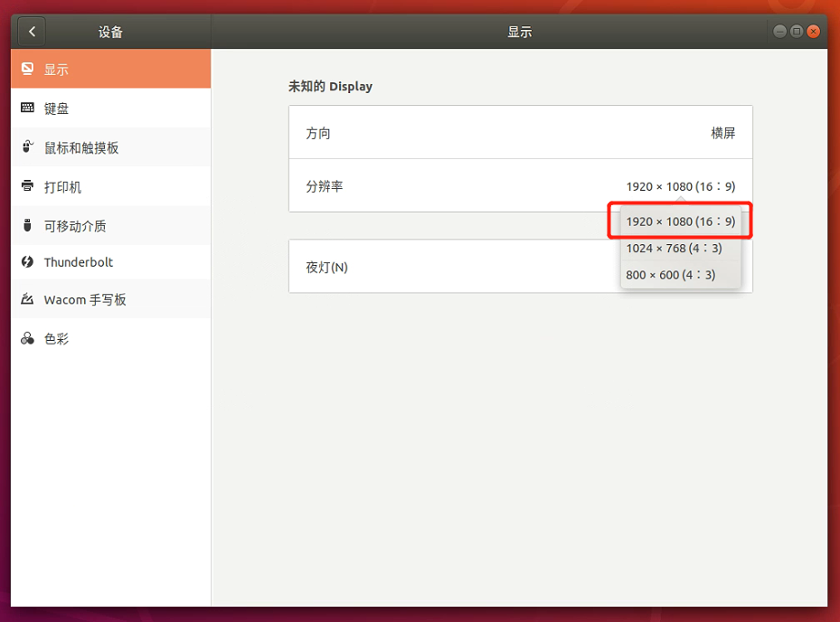
Task: Go back using the header back arrow
Action: coord(32,32)
